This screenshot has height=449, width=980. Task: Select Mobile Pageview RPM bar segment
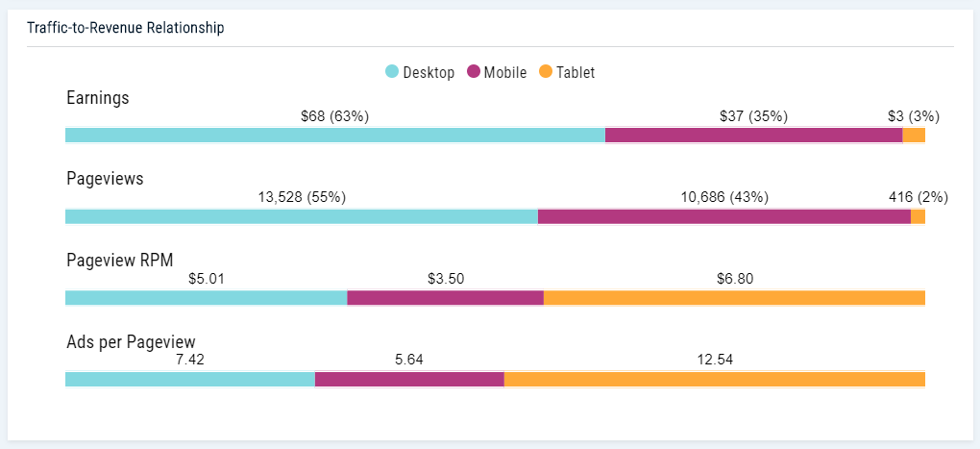tap(445, 298)
